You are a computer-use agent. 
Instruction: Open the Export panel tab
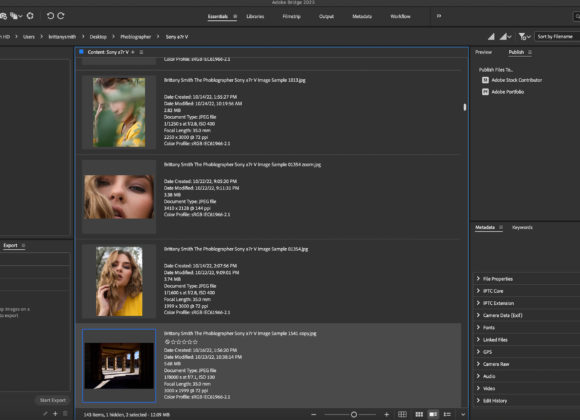click(x=10, y=245)
